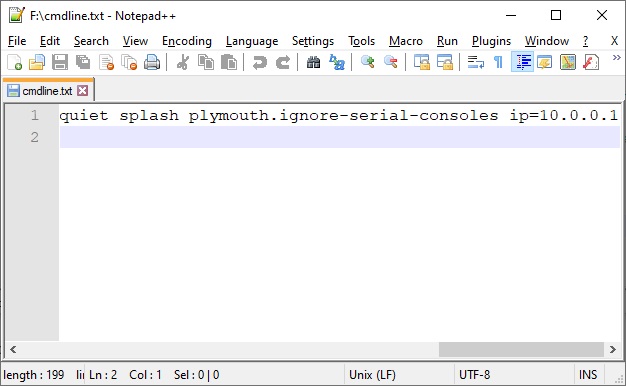Close document with menu bar X
The image size is (626, 386).
[x=614, y=41]
